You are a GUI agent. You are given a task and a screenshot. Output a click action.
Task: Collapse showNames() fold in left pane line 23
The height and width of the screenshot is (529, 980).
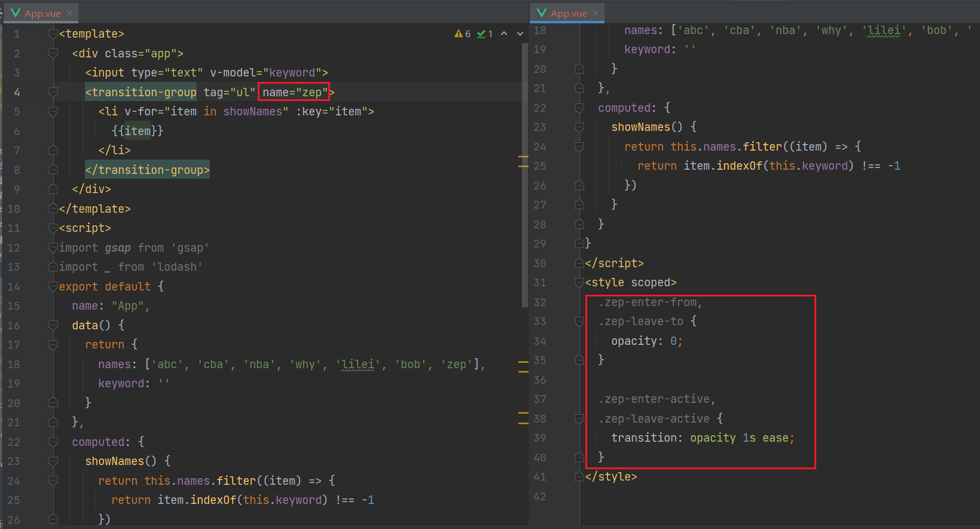[x=53, y=461]
